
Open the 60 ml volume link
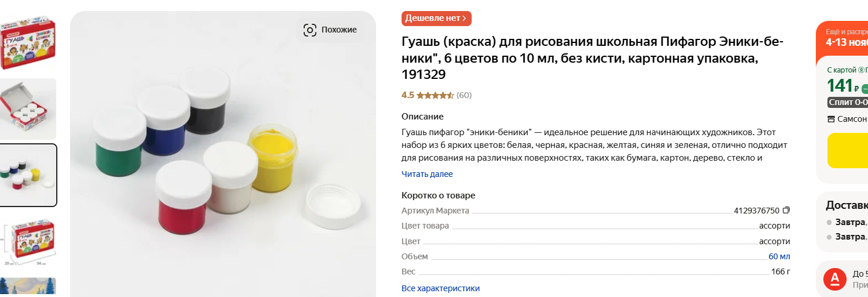click(x=779, y=256)
